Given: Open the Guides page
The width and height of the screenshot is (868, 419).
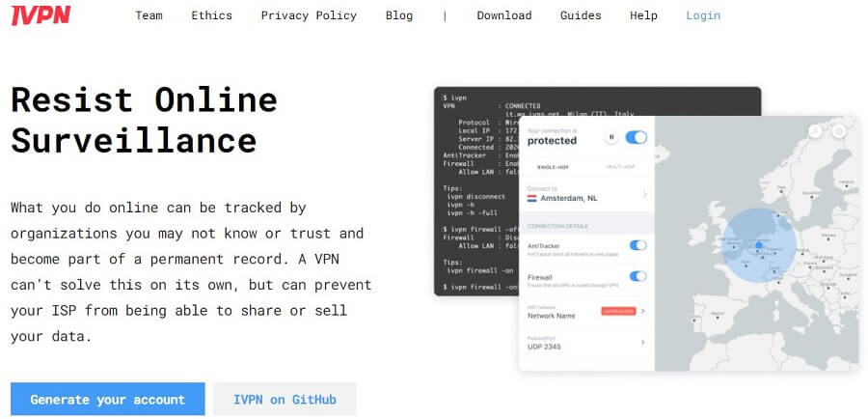Looking at the screenshot, I should [581, 15].
